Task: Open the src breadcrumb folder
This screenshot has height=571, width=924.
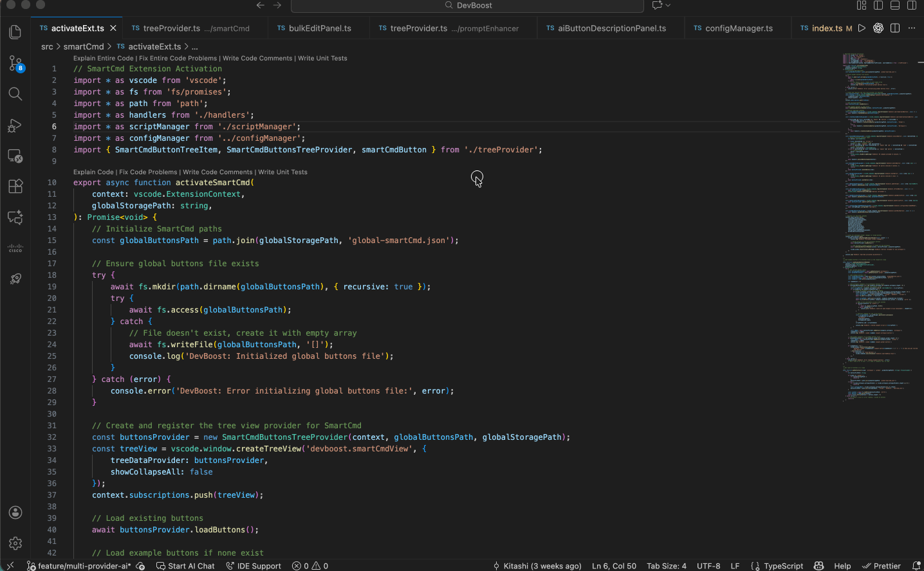Action: [47, 47]
